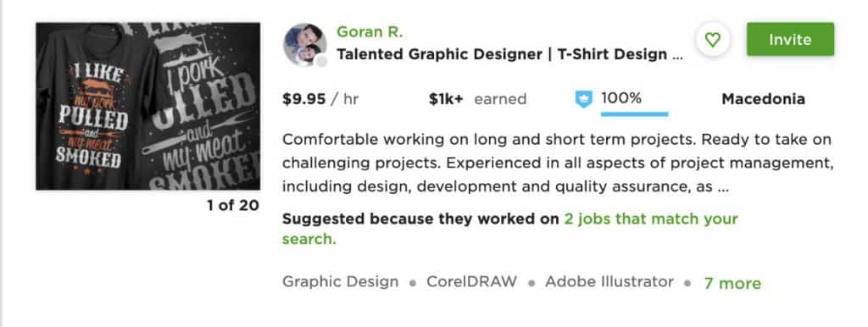868x327 pixels.
Task: Click the grey offline status dot on the avatar
Action: point(320,61)
